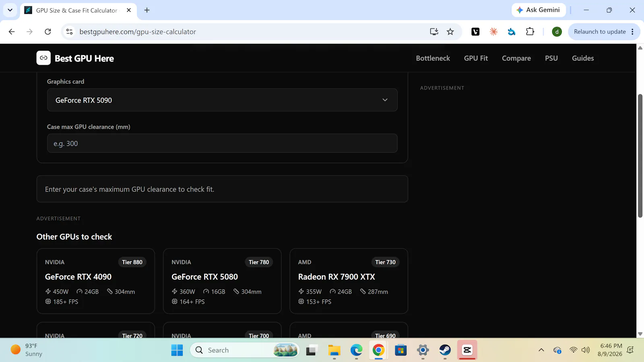View site information icon in address bar
Image resolution: width=644 pixels, height=362 pixels.
pyautogui.click(x=69, y=31)
